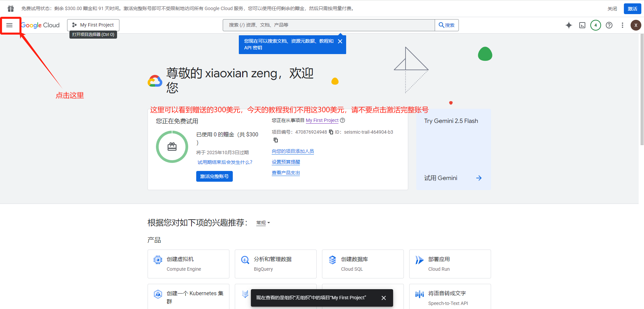
Task: Open the My First Project selector
Action: 93,25
